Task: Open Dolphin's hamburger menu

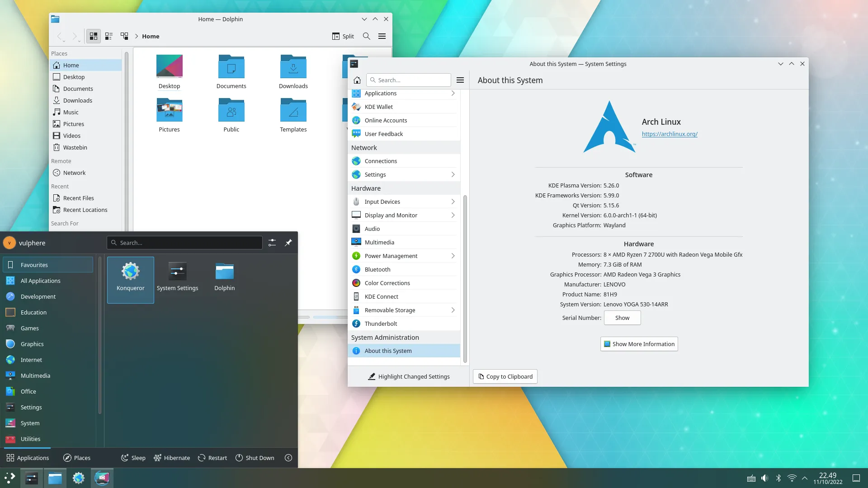Action: coord(382,36)
